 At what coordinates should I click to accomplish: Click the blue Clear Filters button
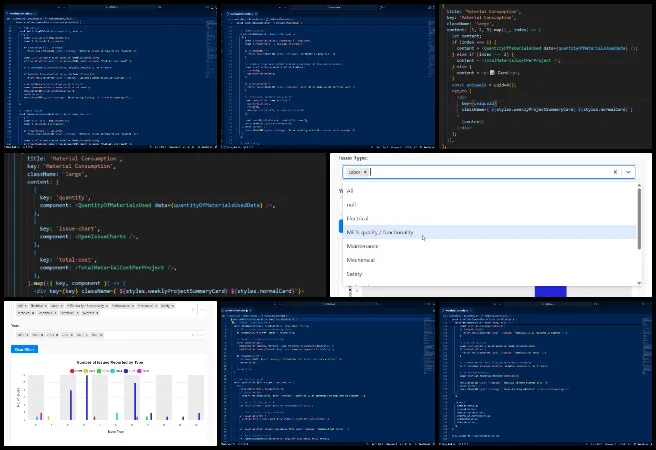coord(23,348)
